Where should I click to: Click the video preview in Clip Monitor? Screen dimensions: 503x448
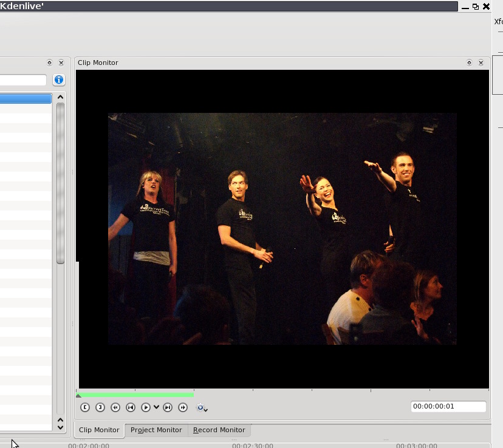tap(282, 229)
